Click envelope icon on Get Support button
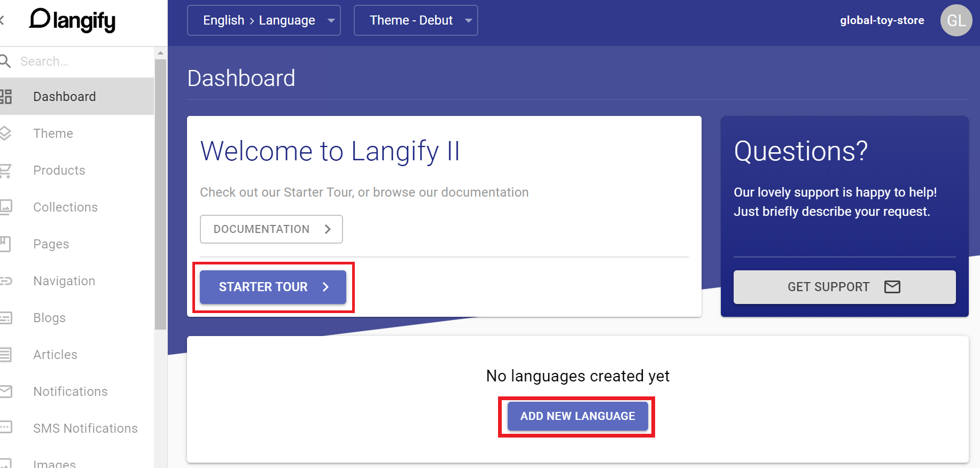 tap(892, 287)
